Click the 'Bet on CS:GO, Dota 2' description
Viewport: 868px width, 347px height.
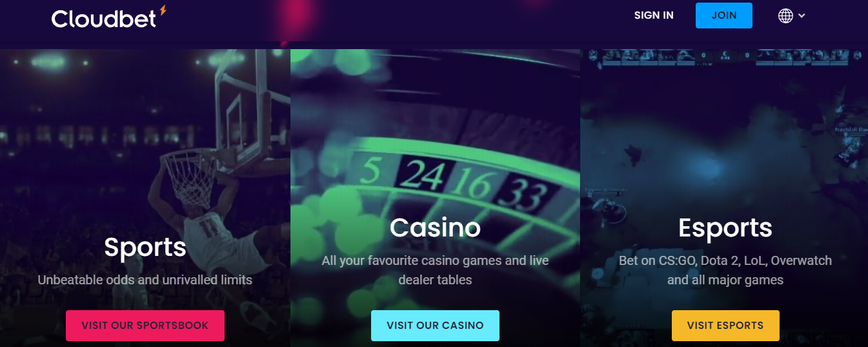click(725, 270)
